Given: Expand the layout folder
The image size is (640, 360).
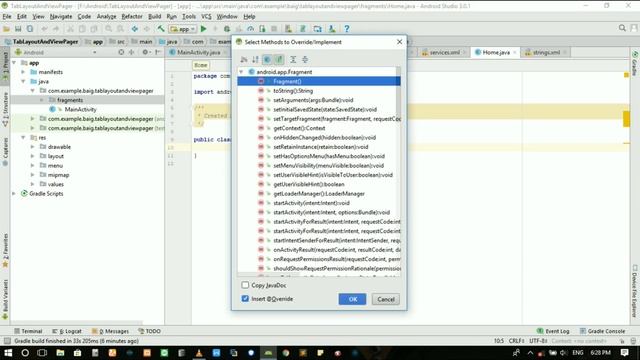Looking at the screenshot, I should pos(33,156).
